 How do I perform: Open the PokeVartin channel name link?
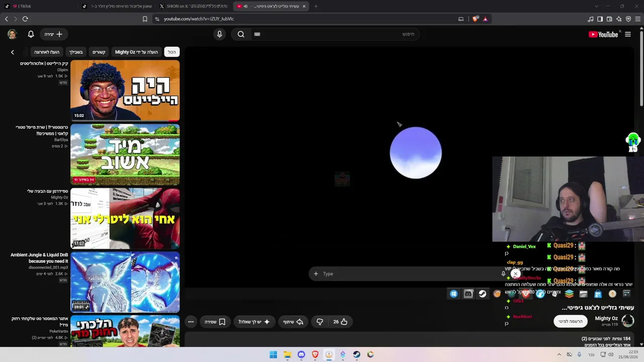[58, 331]
